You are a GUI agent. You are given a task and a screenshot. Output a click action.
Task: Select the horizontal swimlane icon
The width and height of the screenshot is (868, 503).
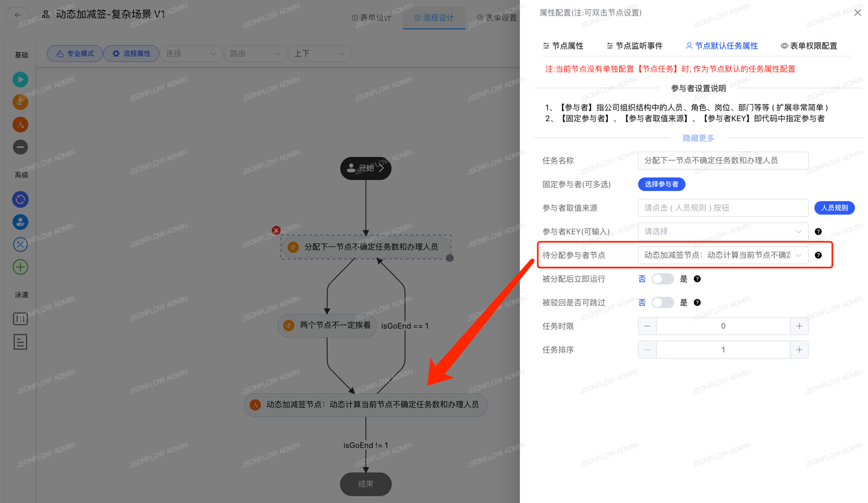point(20,342)
